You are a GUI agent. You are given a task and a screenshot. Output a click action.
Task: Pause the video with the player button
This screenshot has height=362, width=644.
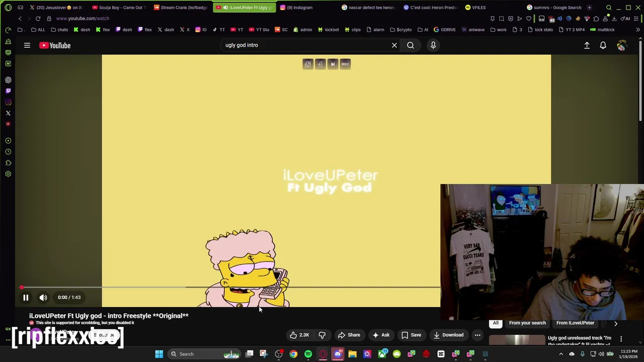pos(26,298)
